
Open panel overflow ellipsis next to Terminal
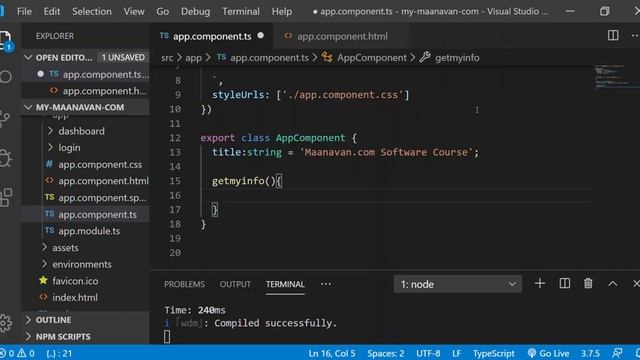(326, 284)
